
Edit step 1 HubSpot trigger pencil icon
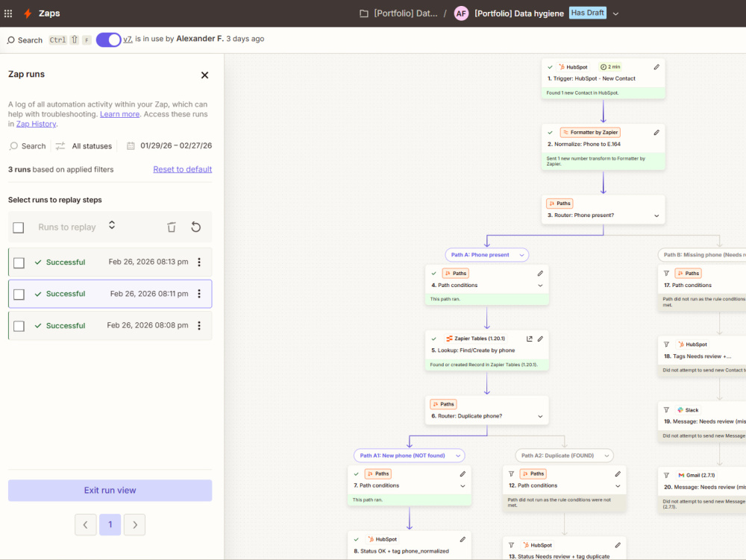pyautogui.click(x=656, y=67)
